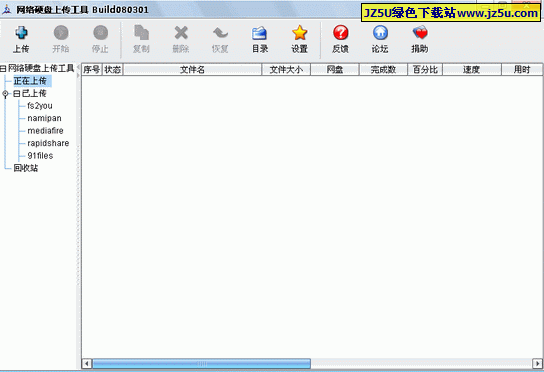Click the horizontal scrollbar left arrow
The height and width of the screenshot is (372, 544).
tap(87, 363)
